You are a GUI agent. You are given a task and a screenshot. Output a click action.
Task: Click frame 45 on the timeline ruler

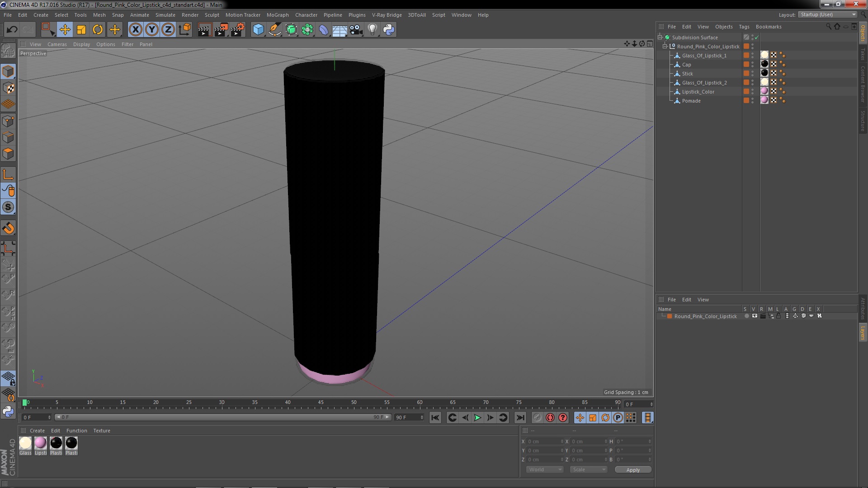321,402
